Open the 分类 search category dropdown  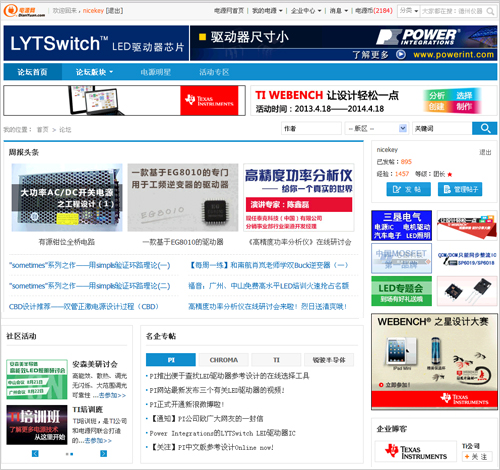pos(409,11)
